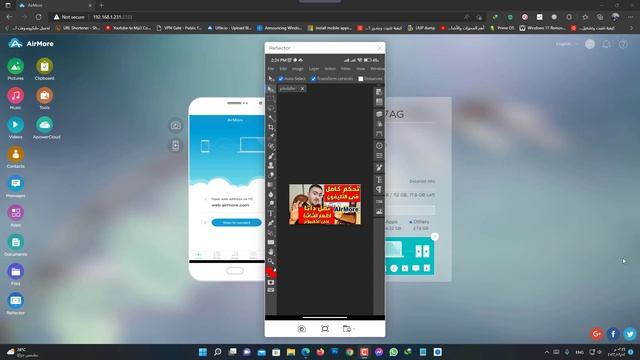The image size is (640, 360).
Task: Open Windows Start menu
Action: 203,352
